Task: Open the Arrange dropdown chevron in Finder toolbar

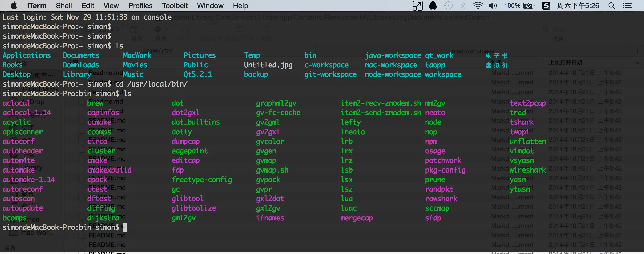Action: coord(143,29)
